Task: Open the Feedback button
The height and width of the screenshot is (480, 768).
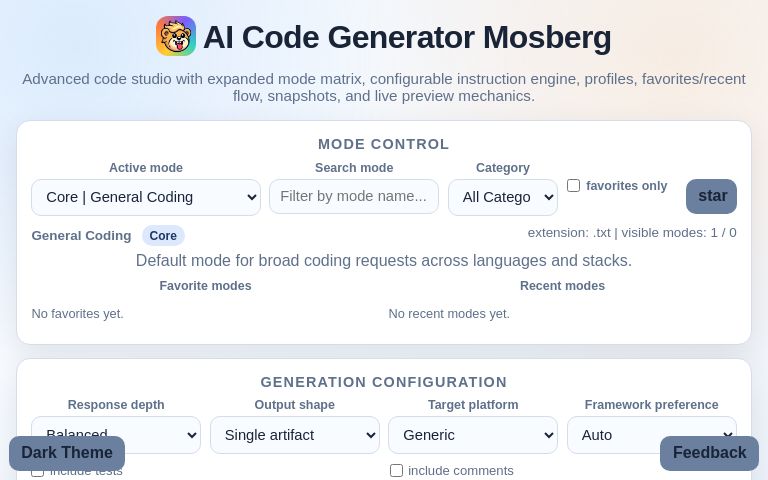Action: click(709, 453)
